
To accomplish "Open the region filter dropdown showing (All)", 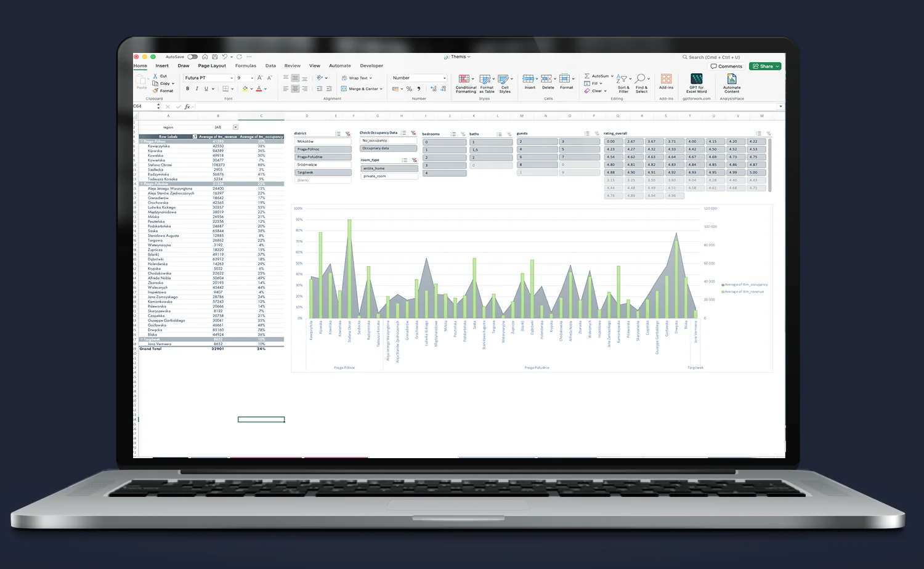I will click(235, 127).
